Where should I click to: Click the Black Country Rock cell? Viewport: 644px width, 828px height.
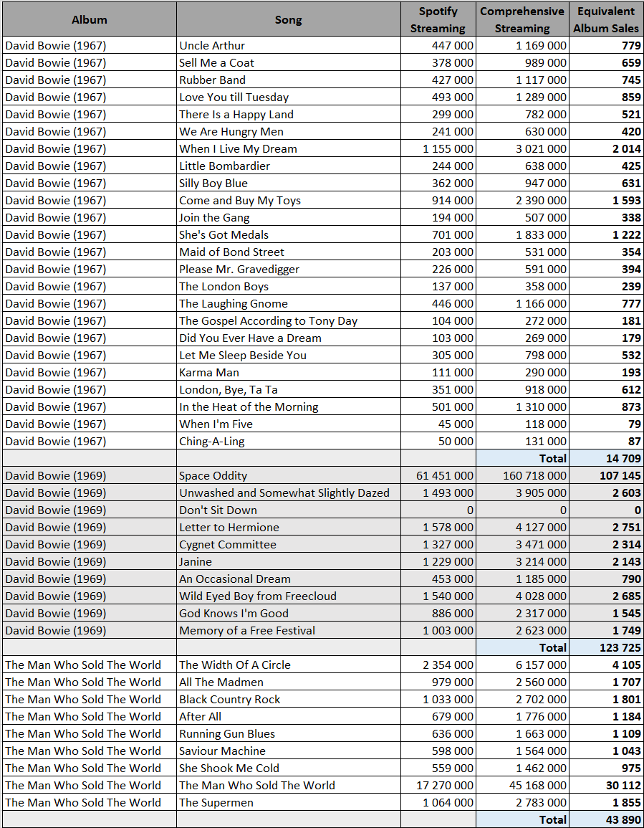[288, 700]
